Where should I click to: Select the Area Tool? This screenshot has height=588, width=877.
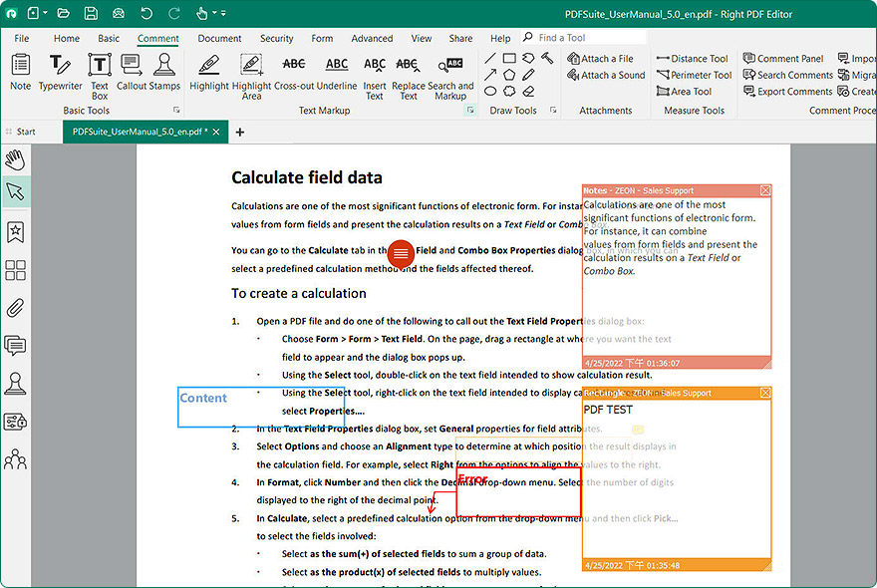pyautogui.click(x=684, y=92)
